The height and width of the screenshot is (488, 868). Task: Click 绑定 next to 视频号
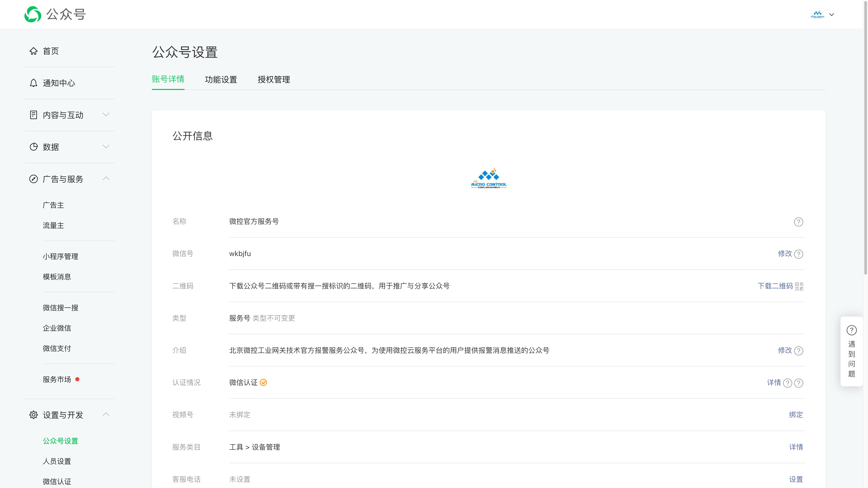click(x=796, y=415)
